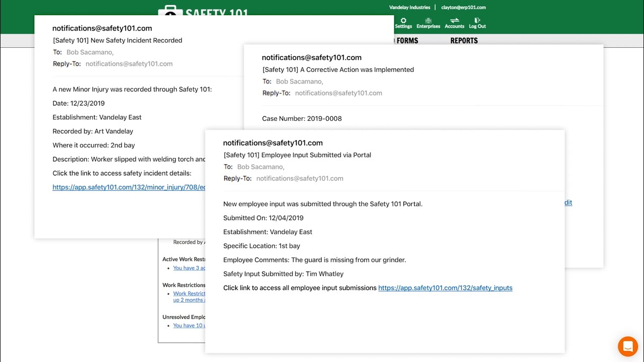Image resolution: width=644 pixels, height=362 pixels.
Task: Click 'Case Number: 2019-0008'
Action: [302, 119]
